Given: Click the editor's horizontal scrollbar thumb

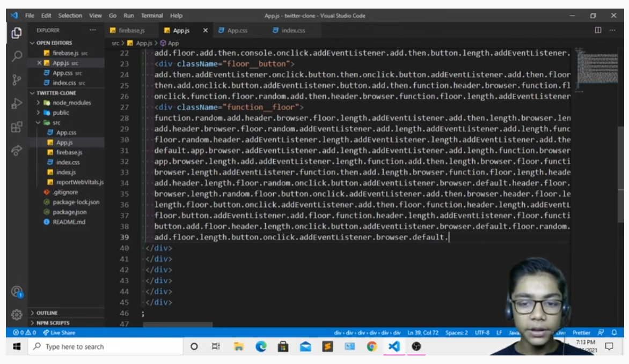Looking at the screenshot, I should [x=178, y=324].
